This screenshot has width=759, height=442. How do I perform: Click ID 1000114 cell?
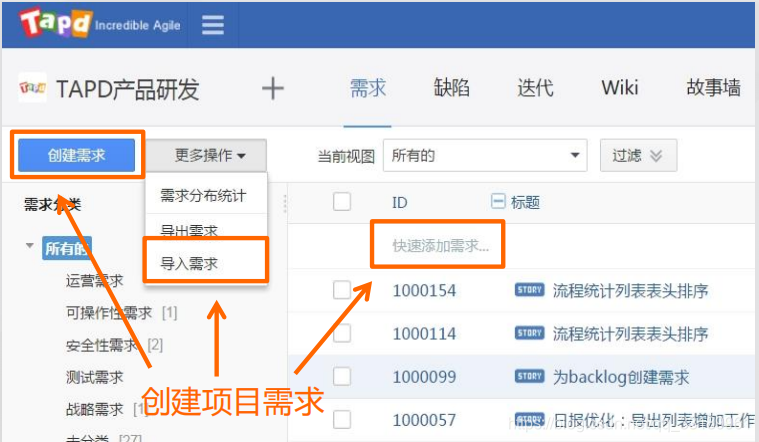point(424,334)
